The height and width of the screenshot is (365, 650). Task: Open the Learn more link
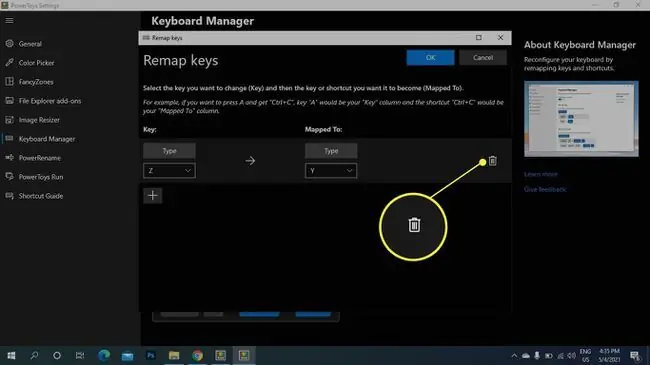pyautogui.click(x=541, y=174)
